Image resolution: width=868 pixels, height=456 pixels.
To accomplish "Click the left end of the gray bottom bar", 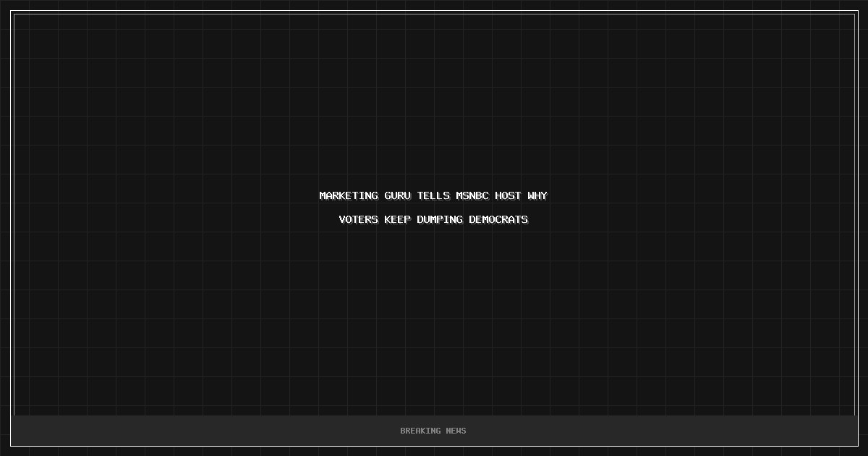I will (x=29, y=431).
